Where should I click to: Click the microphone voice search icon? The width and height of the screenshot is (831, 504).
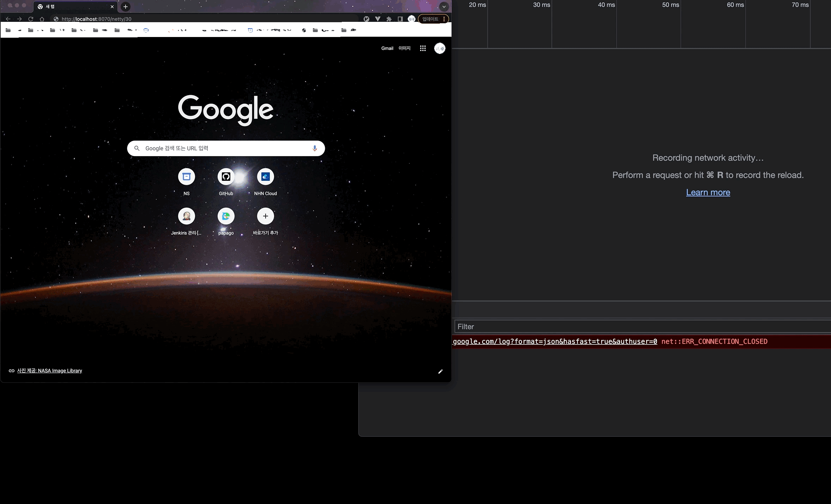pyautogui.click(x=315, y=148)
